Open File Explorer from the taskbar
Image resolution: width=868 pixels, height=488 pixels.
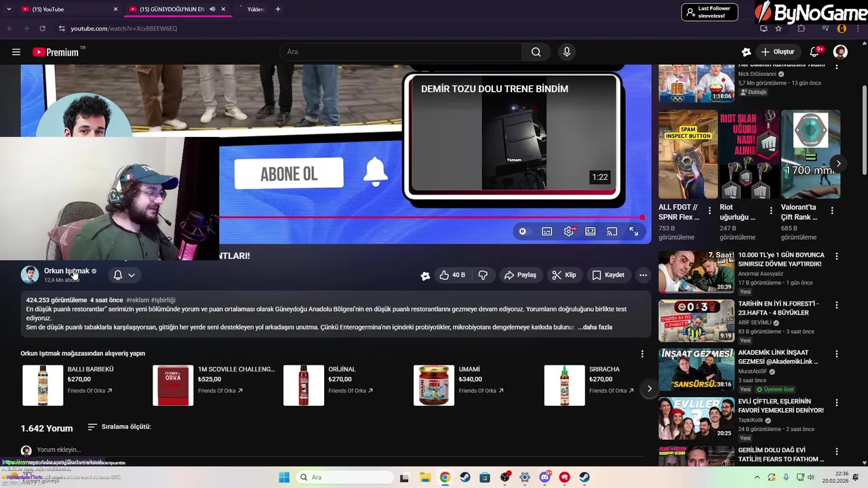click(425, 477)
